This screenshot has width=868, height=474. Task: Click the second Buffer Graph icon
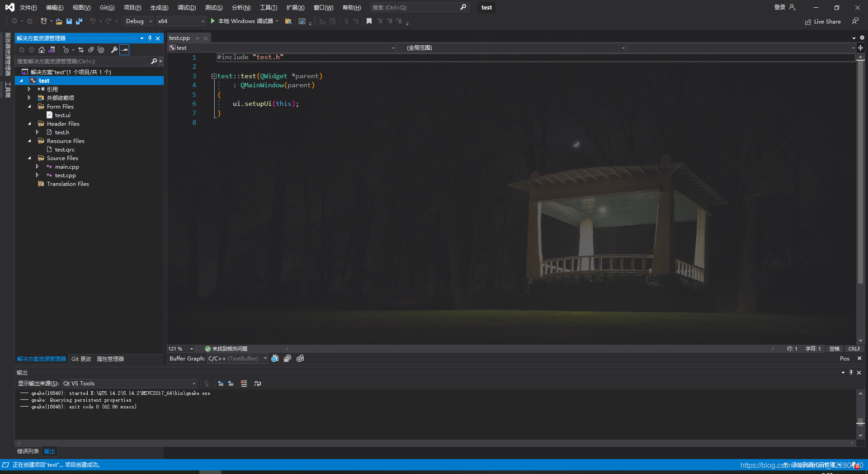(x=288, y=359)
